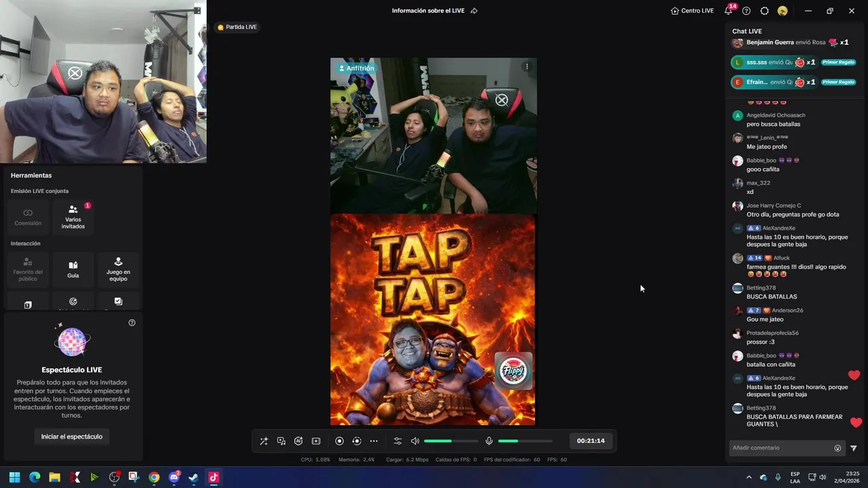The image size is (868, 488).
Task: Open Google Chrome from the taskbar
Action: pos(154,477)
